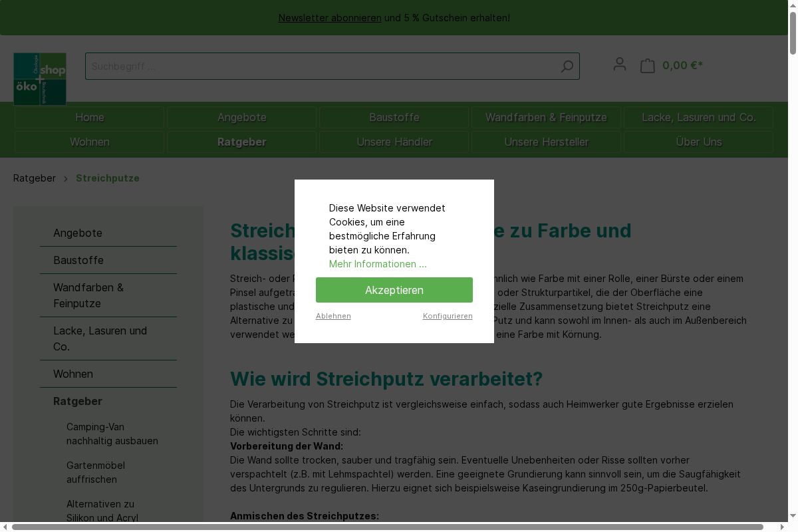Click the vertical page scrollbar thumb
The height and width of the screenshot is (532, 798).
(x=792, y=33)
